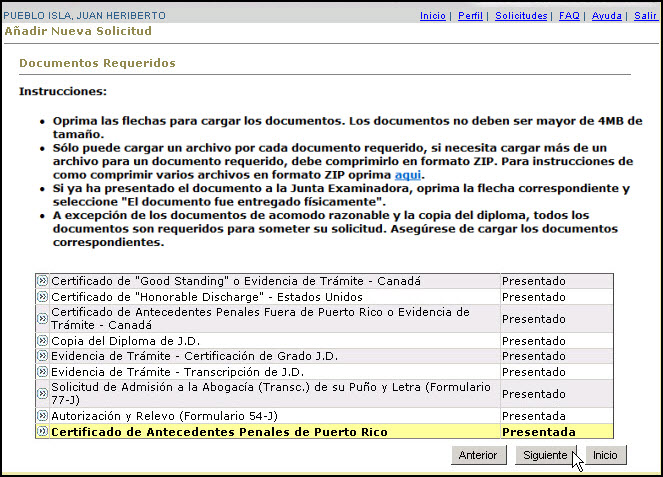Click arrow icon beside Honorable Discharge certificate
The height and width of the screenshot is (477, 663).
click(42, 297)
